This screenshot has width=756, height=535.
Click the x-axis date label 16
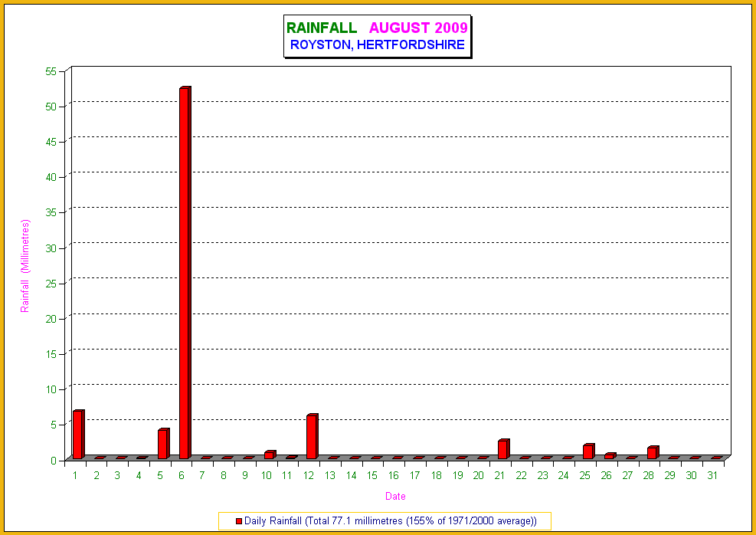tap(394, 476)
